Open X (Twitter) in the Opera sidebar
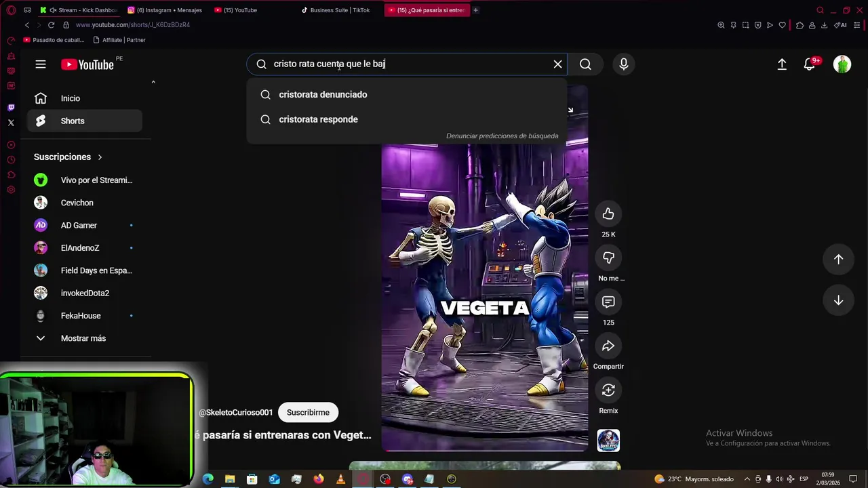The image size is (868, 488). coord(11,123)
